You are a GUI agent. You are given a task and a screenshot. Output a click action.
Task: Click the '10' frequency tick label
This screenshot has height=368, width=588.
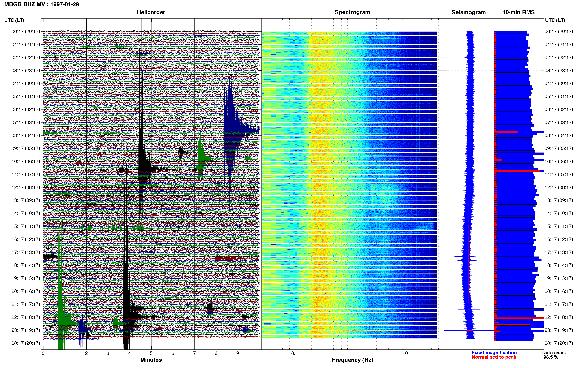[405, 353]
